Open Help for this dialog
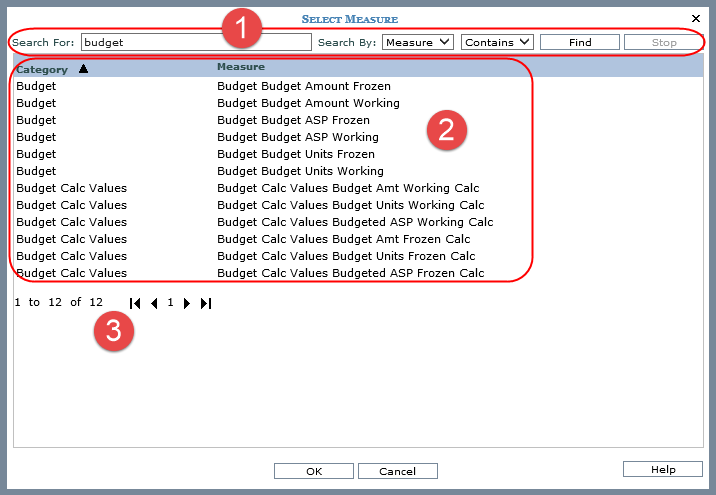 pos(663,469)
